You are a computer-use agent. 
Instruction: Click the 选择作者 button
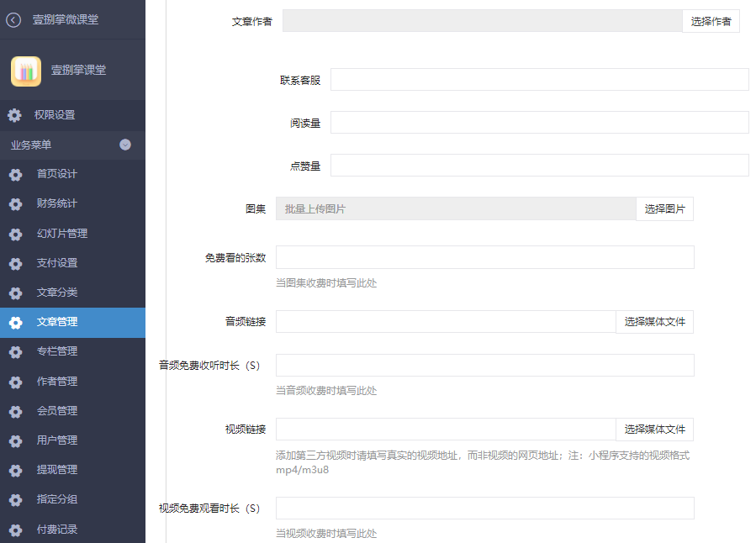pyautogui.click(x=711, y=21)
